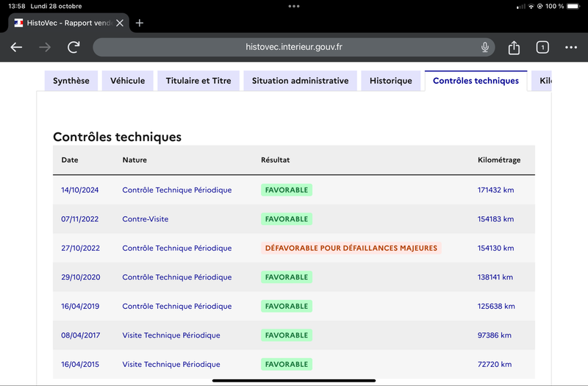Focus the histovec.interieur.gouv.fr address bar
The image size is (588, 386).
tap(293, 47)
